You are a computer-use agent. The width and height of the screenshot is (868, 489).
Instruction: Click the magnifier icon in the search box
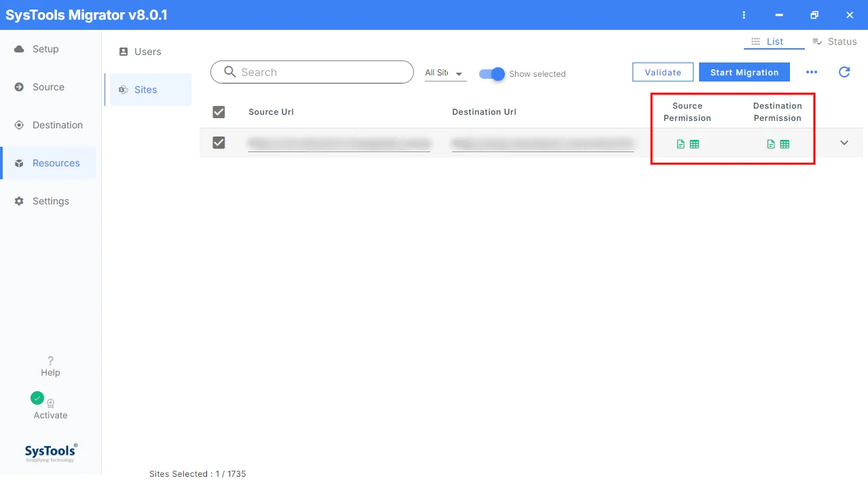coord(230,72)
